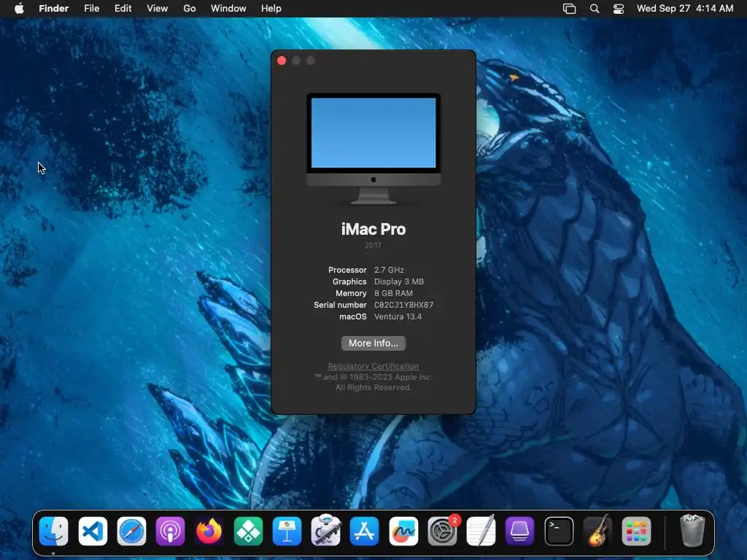
Task: Click the 2017 model year text
Action: click(x=373, y=246)
